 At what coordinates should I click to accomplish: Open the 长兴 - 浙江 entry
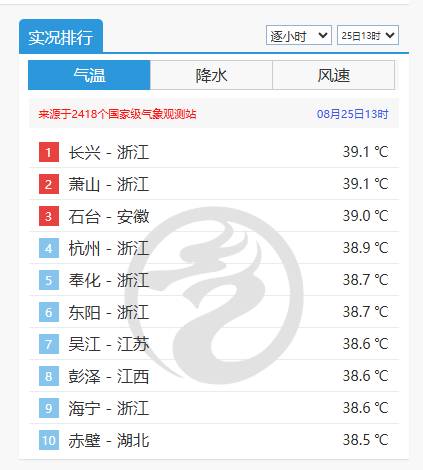(109, 152)
